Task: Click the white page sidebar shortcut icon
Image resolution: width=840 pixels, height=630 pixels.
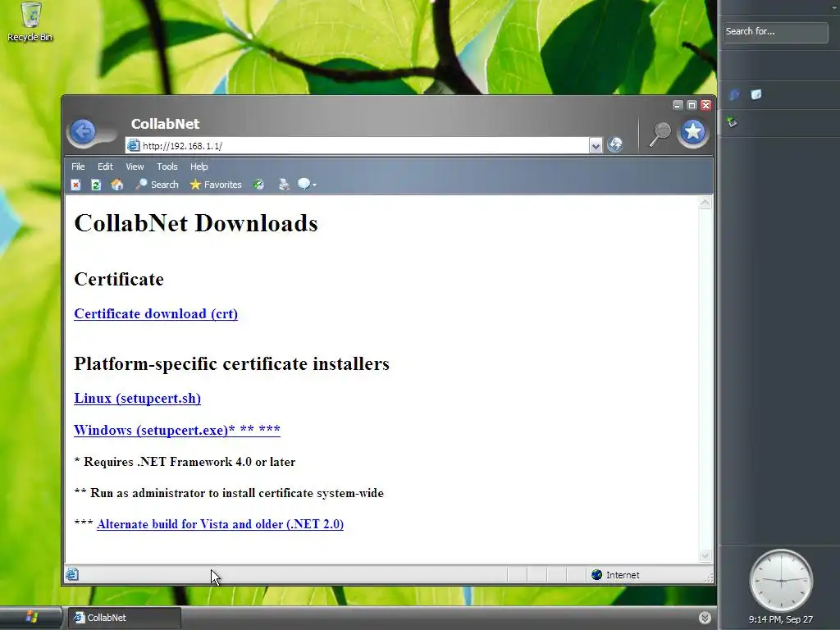Action: [x=756, y=95]
